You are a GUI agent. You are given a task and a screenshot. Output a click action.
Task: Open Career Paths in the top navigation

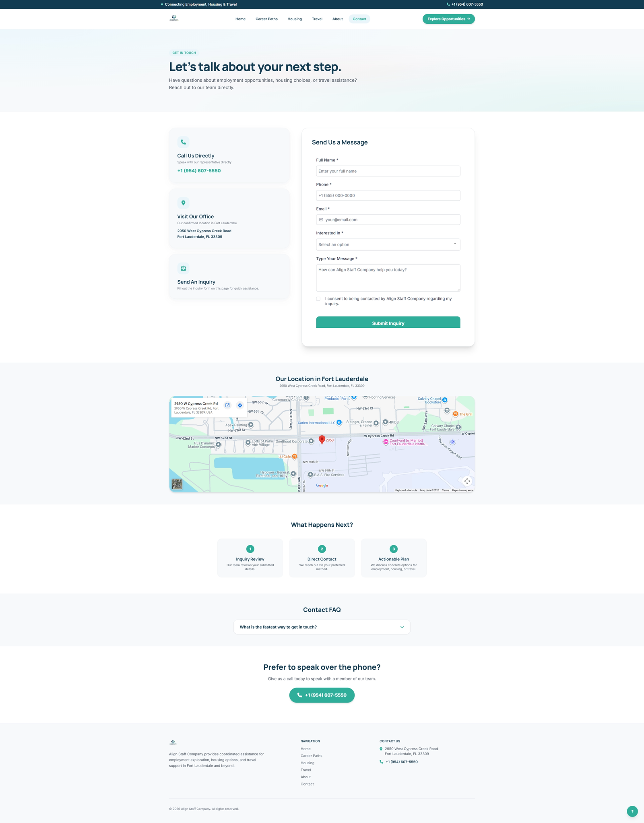click(x=266, y=19)
